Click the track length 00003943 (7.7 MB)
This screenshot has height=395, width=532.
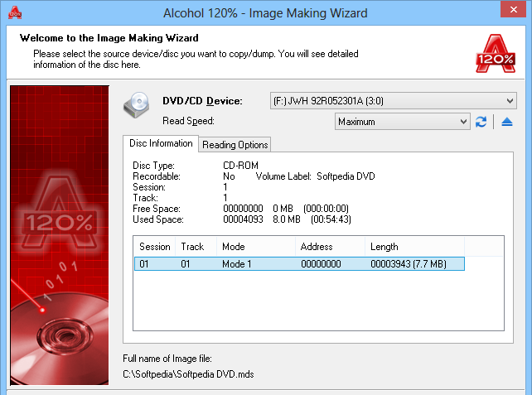pos(409,264)
